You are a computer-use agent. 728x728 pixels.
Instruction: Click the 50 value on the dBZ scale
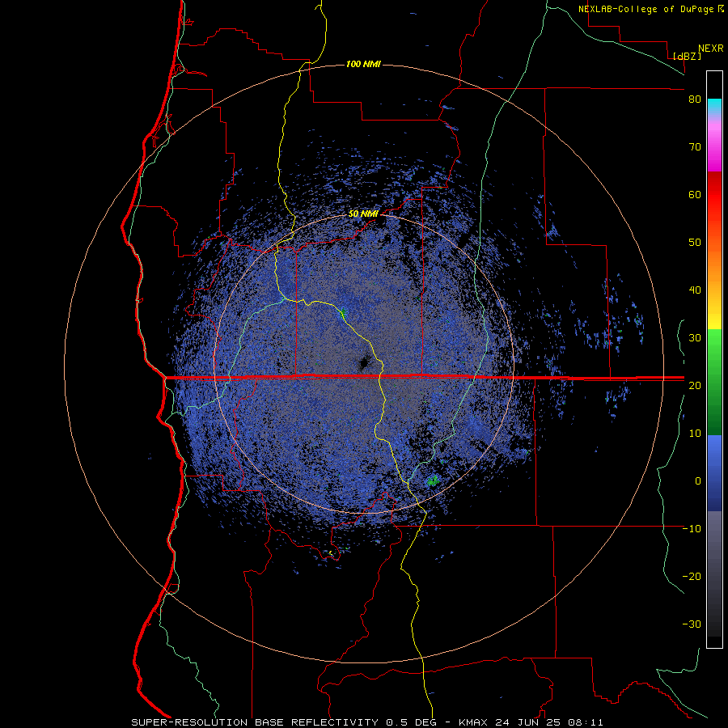coord(695,243)
